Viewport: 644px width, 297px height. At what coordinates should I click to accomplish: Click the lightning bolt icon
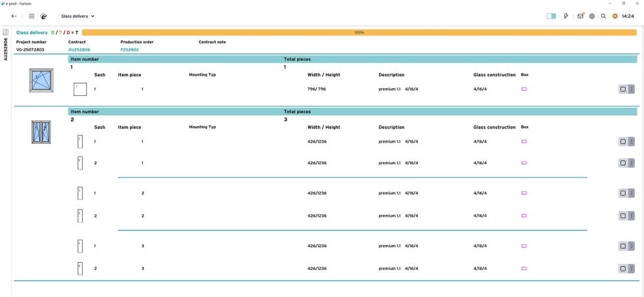[x=566, y=16]
